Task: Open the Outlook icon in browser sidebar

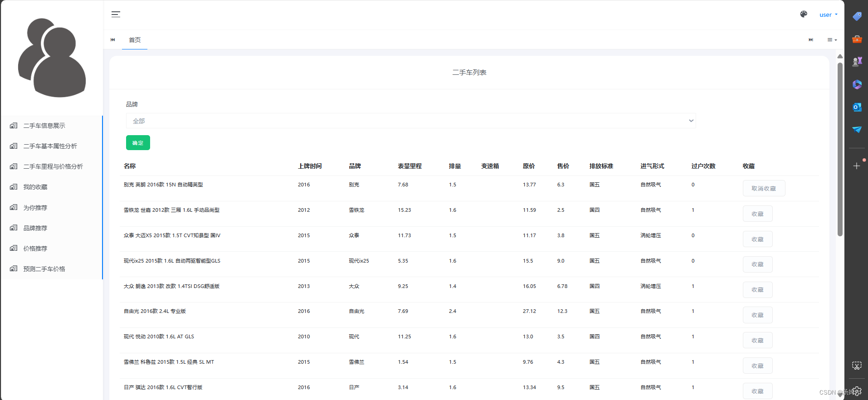Action: pos(857,107)
